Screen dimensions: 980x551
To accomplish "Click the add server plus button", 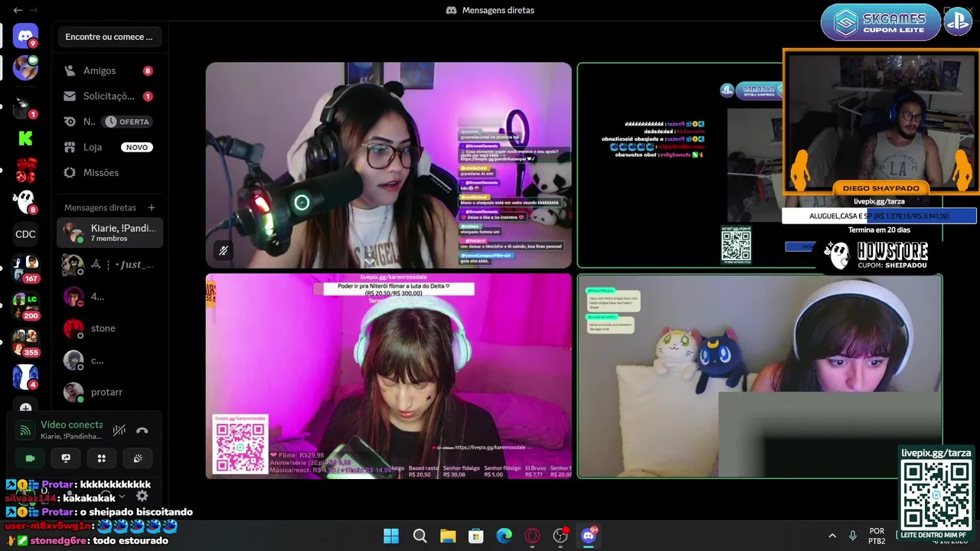I will tap(25, 408).
